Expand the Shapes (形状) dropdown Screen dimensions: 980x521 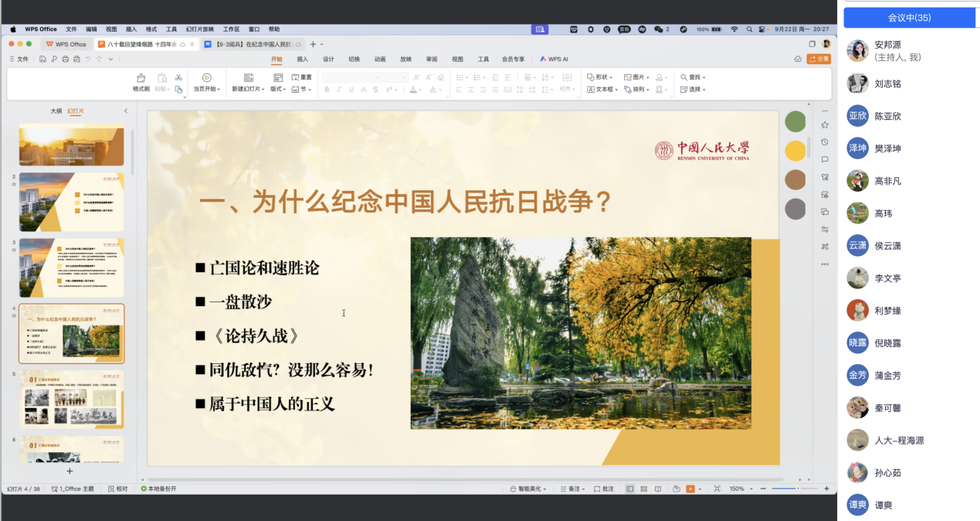pos(600,77)
